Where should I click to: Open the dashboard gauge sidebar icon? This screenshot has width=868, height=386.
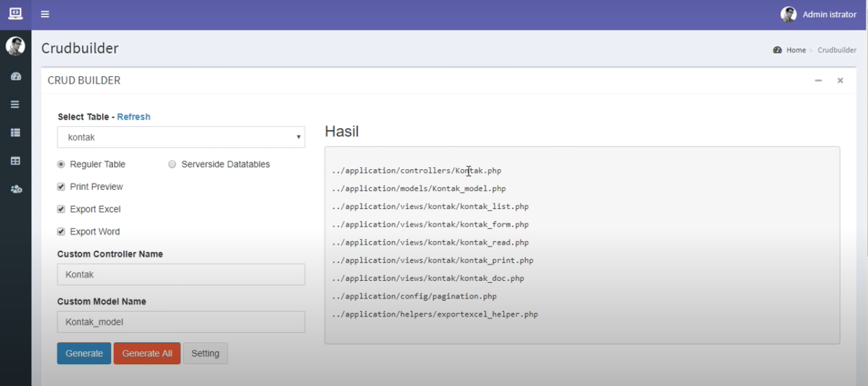[16, 76]
